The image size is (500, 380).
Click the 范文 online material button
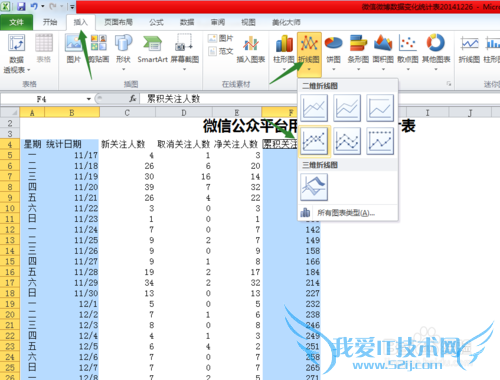point(220,51)
